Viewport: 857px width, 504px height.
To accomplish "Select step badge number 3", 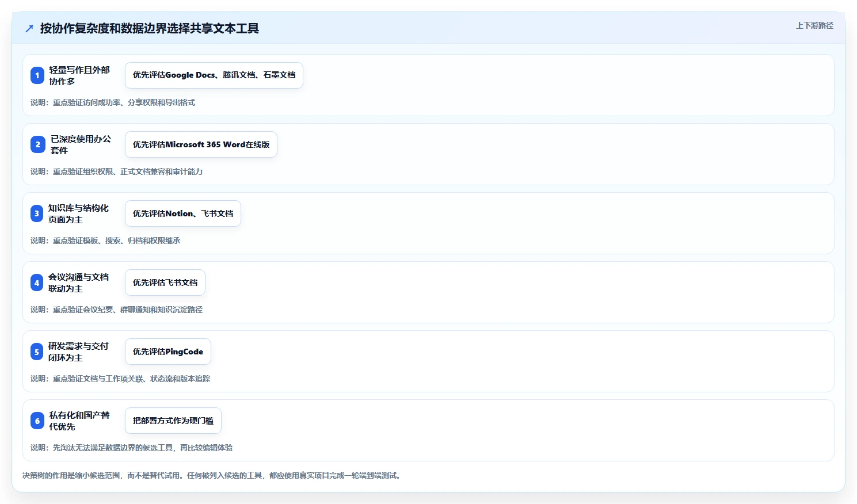I will coord(37,213).
